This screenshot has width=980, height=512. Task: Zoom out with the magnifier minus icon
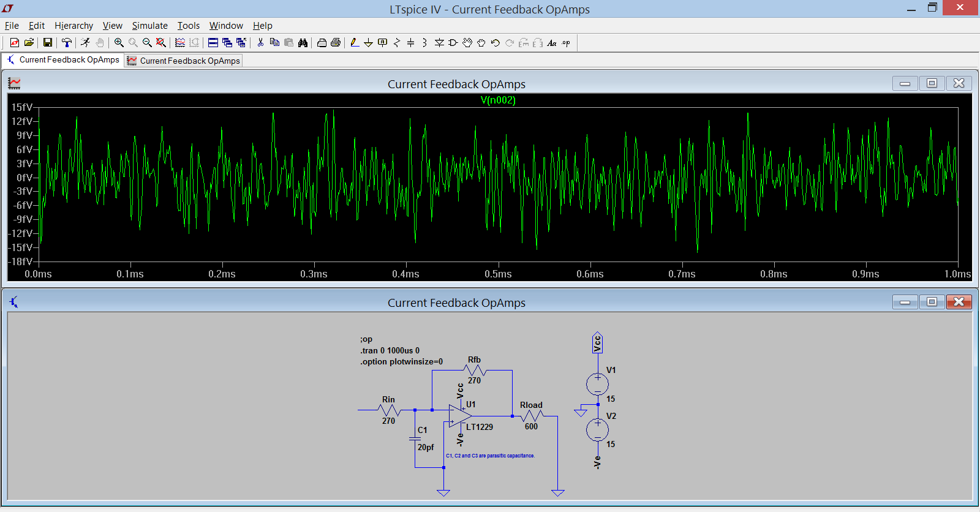click(147, 43)
